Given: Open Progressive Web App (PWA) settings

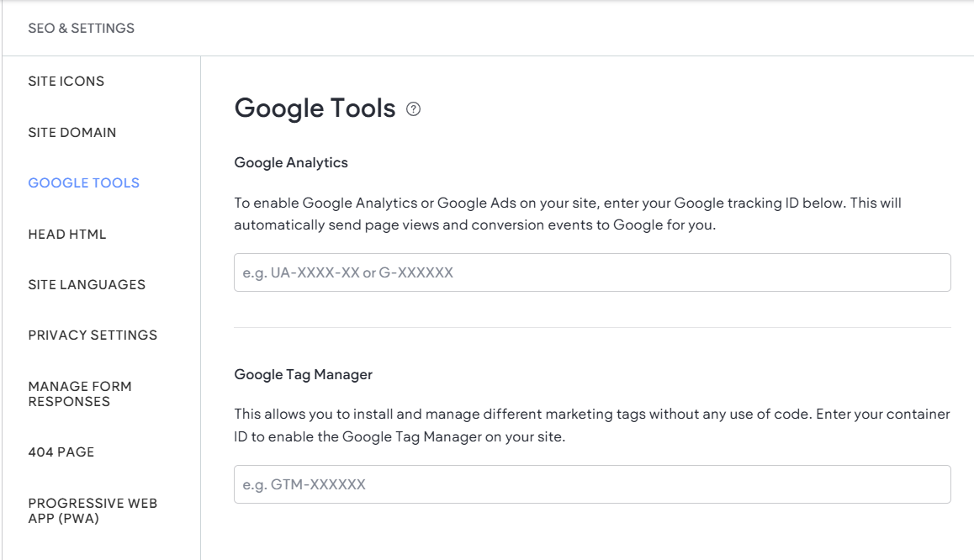Looking at the screenshot, I should click(x=93, y=510).
